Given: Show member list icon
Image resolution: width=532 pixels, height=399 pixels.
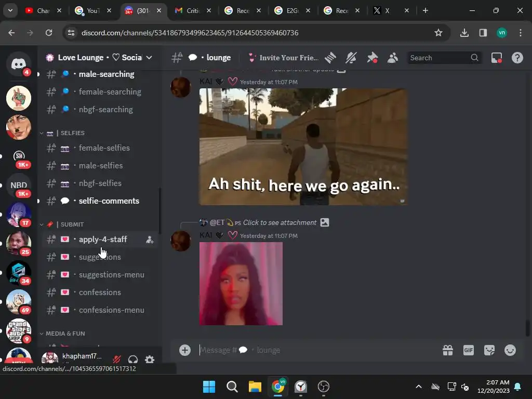Looking at the screenshot, I should pyautogui.click(x=393, y=58).
